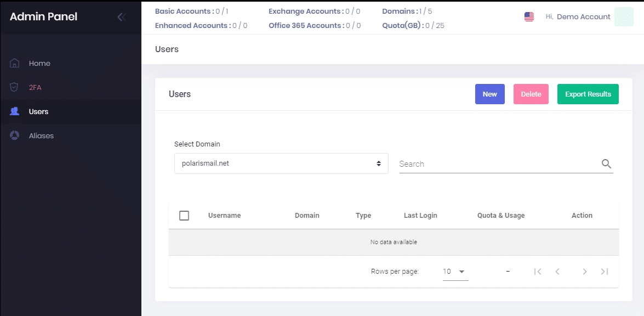This screenshot has height=316, width=644.
Task: Open the Aliases menu item
Action: (41, 136)
